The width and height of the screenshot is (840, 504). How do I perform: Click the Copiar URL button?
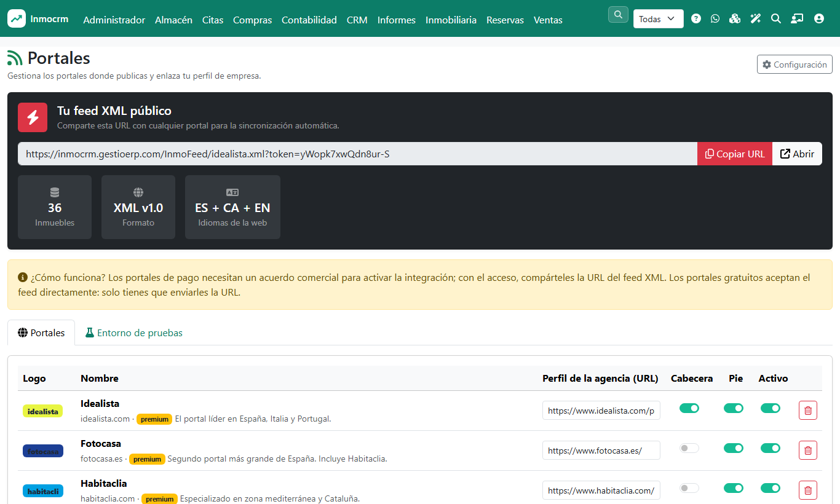[734, 154]
